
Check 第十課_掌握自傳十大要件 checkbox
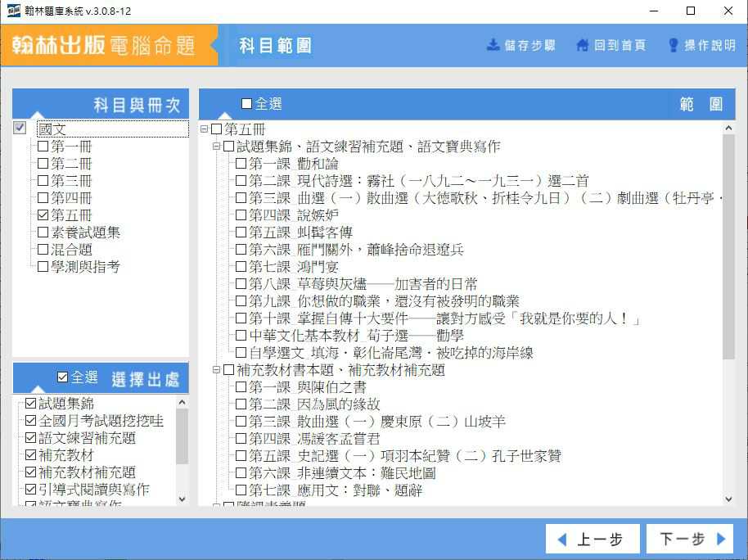(241, 318)
